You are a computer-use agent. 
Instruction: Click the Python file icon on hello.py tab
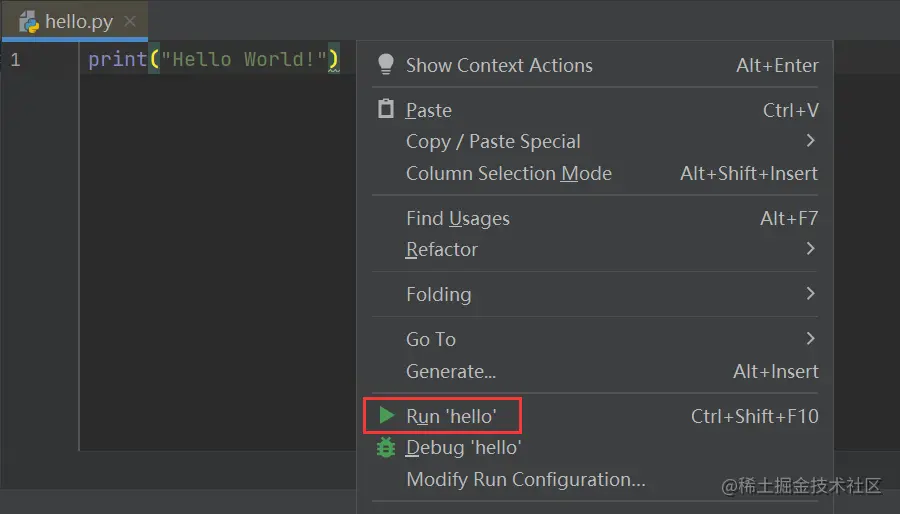[x=29, y=21]
